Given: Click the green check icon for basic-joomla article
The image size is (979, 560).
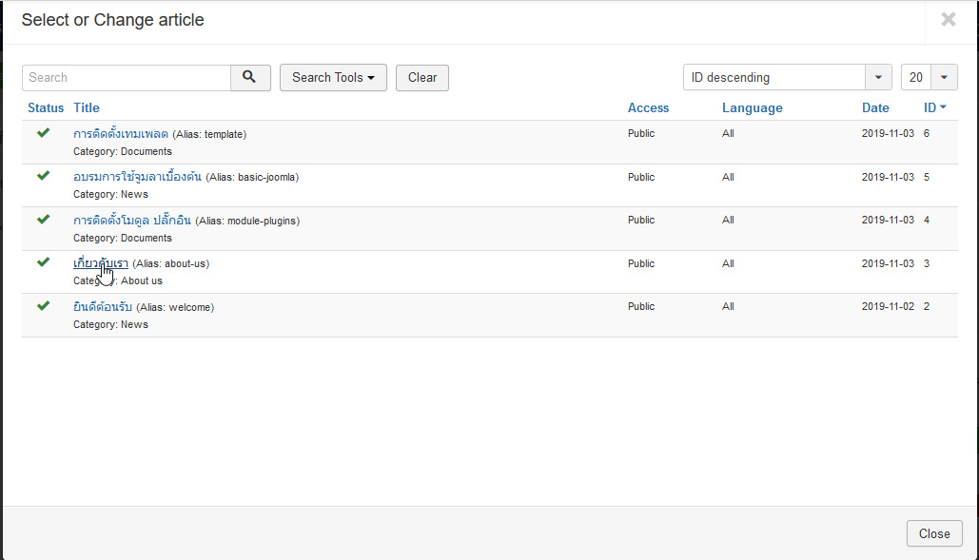Looking at the screenshot, I should click(42, 175).
